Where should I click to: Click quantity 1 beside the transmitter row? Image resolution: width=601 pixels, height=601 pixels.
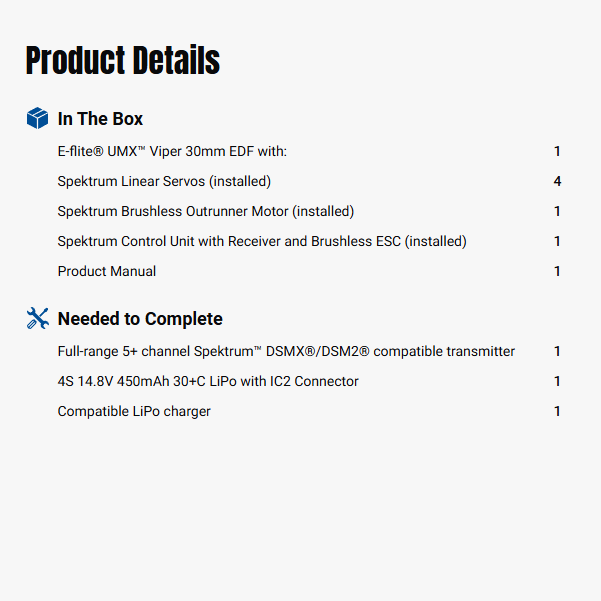557,351
